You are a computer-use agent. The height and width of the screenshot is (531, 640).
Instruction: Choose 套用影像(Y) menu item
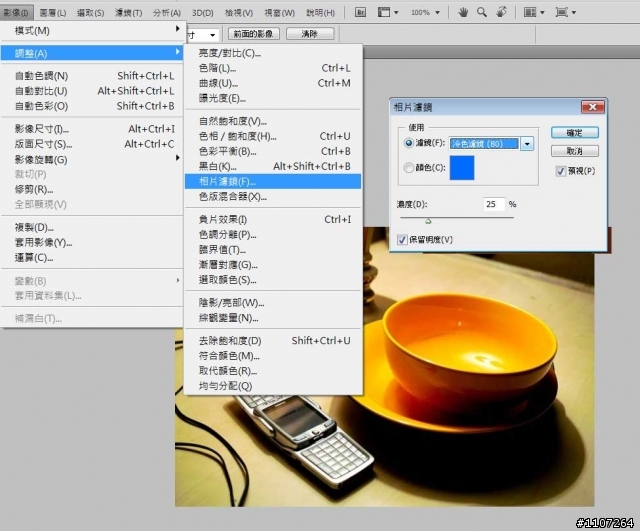click(x=91, y=242)
